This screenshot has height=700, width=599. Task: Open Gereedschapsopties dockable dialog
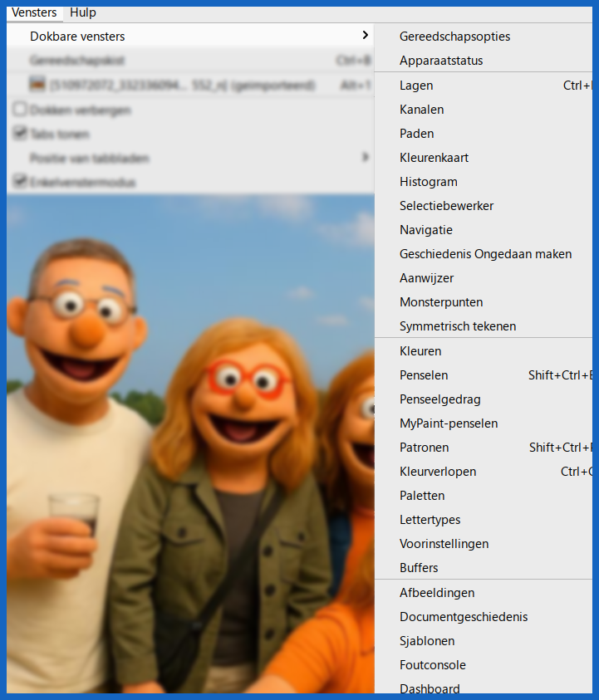point(484,37)
